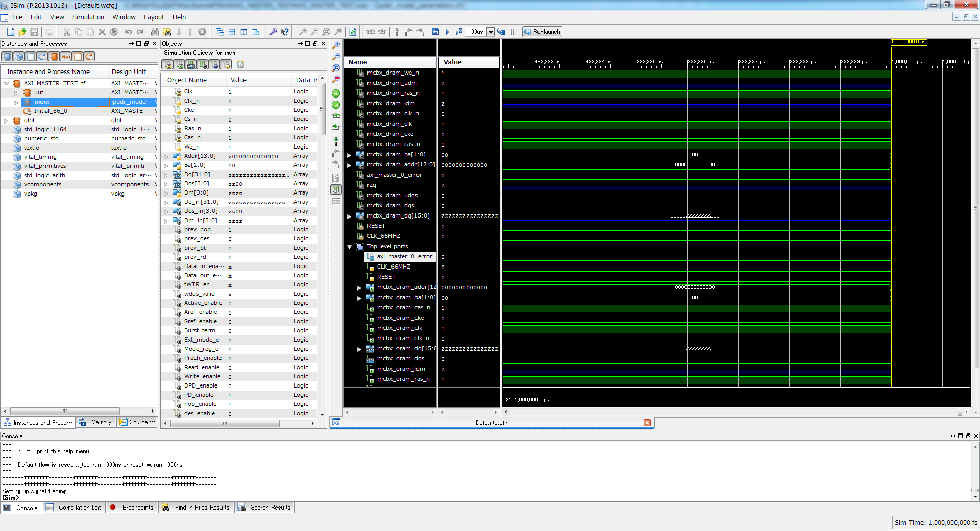
Task: Expand the uut instance node
Action: pyautogui.click(x=16, y=93)
